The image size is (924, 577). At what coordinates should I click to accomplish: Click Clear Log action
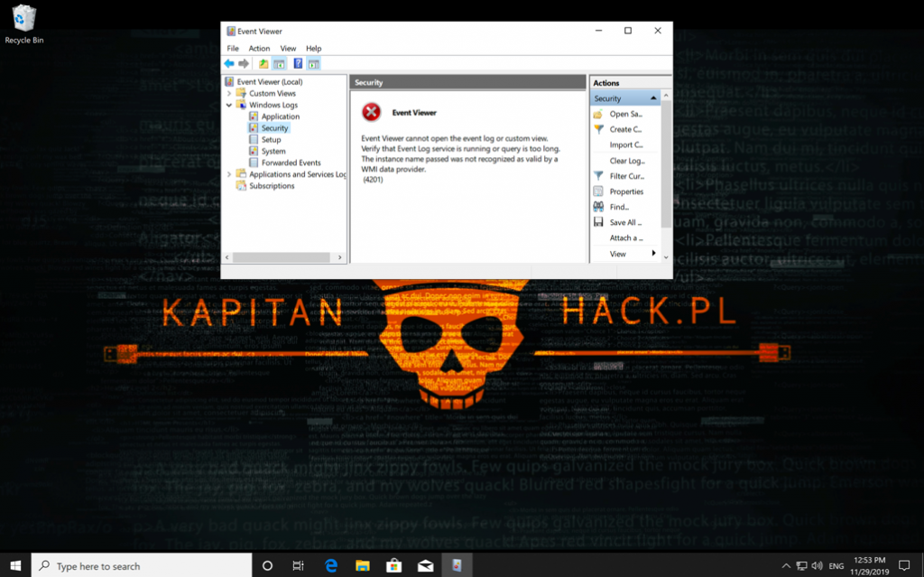[x=625, y=161]
